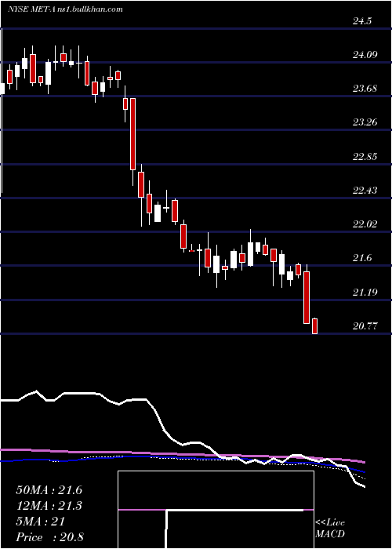Click the 20.77 price axis label
Image resolution: width=392 pixels, height=549 pixels.
pyautogui.click(x=365, y=326)
